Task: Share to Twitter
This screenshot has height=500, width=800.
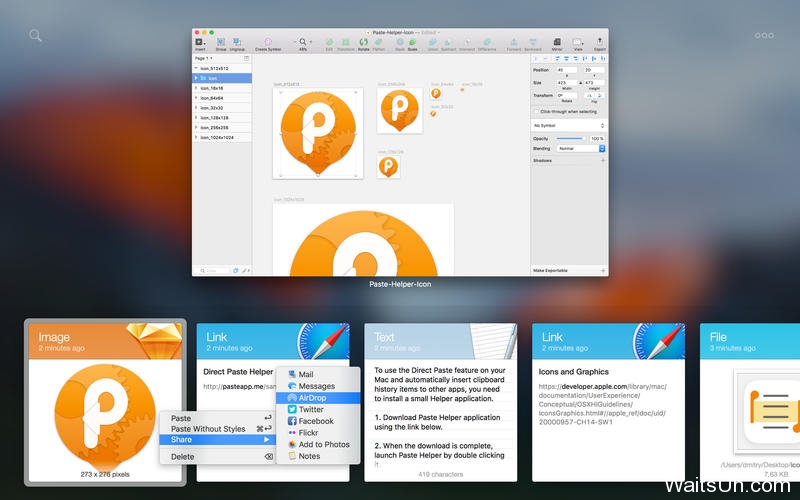Action: click(x=318, y=410)
